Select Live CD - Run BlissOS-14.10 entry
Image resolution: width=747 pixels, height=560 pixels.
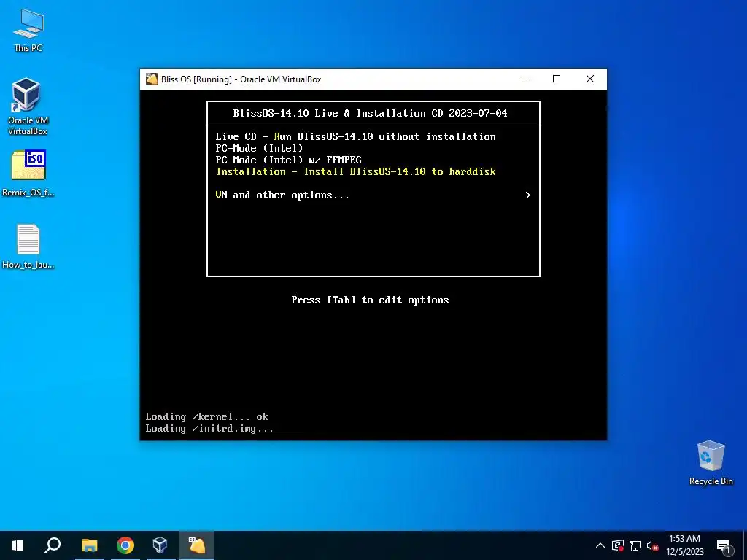[x=355, y=136]
